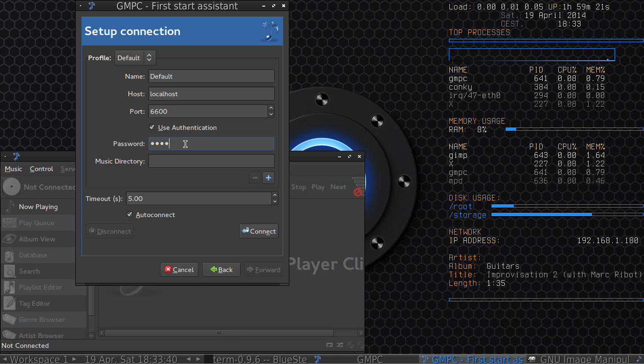The image size is (644, 364).
Task: Click the Forward button
Action: pyautogui.click(x=263, y=270)
